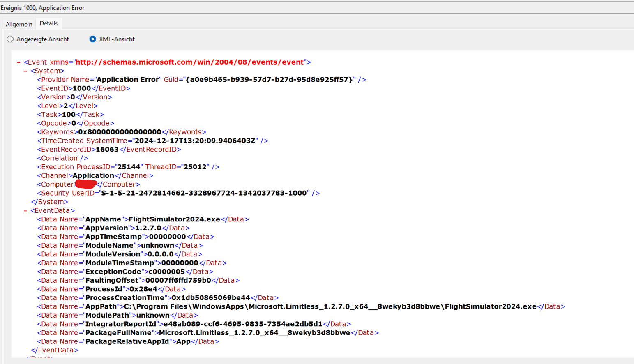Click the Keywords 0x8000000000000000 value
Image resolution: width=634 pixels, height=364 pixels.
point(120,132)
